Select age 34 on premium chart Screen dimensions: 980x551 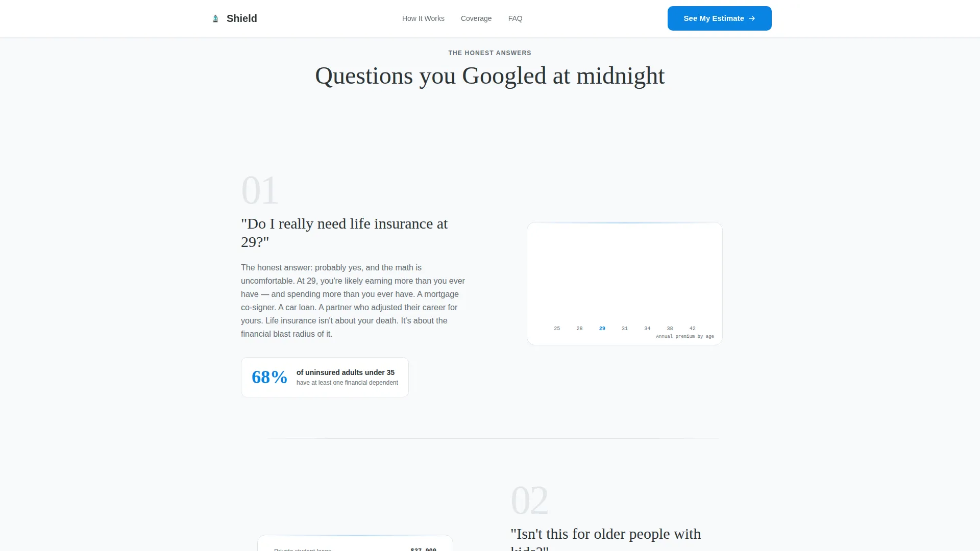point(647,329)
